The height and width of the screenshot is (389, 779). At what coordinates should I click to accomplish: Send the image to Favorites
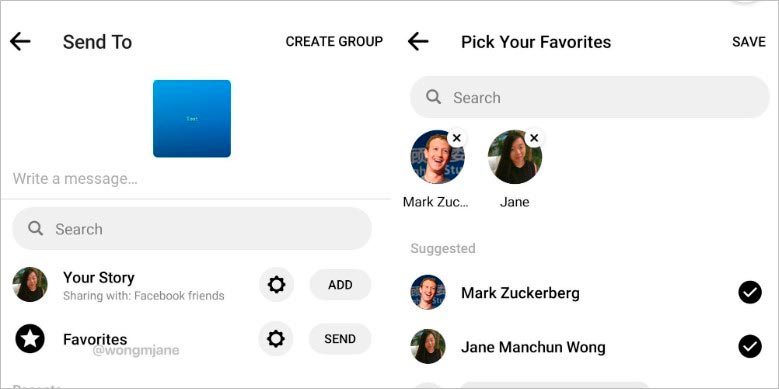pyautogui.click(x=340, y=339)
